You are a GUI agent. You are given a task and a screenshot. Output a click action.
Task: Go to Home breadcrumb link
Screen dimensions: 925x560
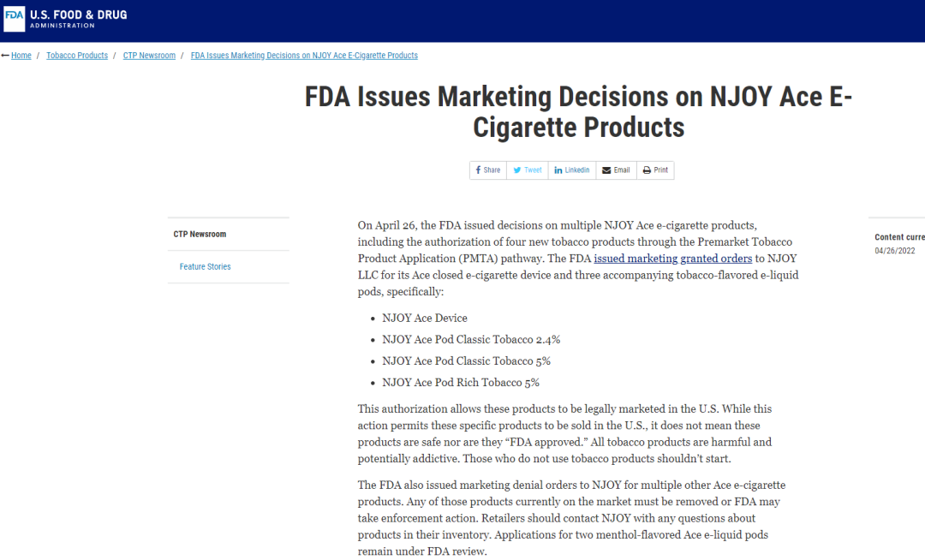coord(21,56)
